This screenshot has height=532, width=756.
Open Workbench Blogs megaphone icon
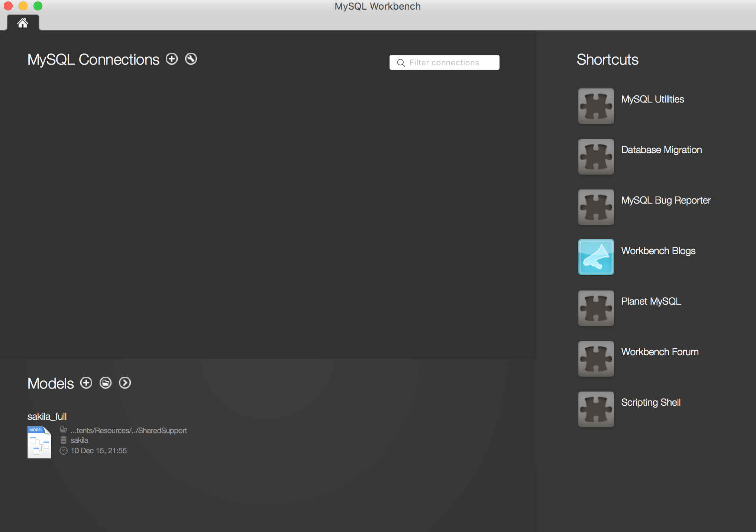pos(596,257)
